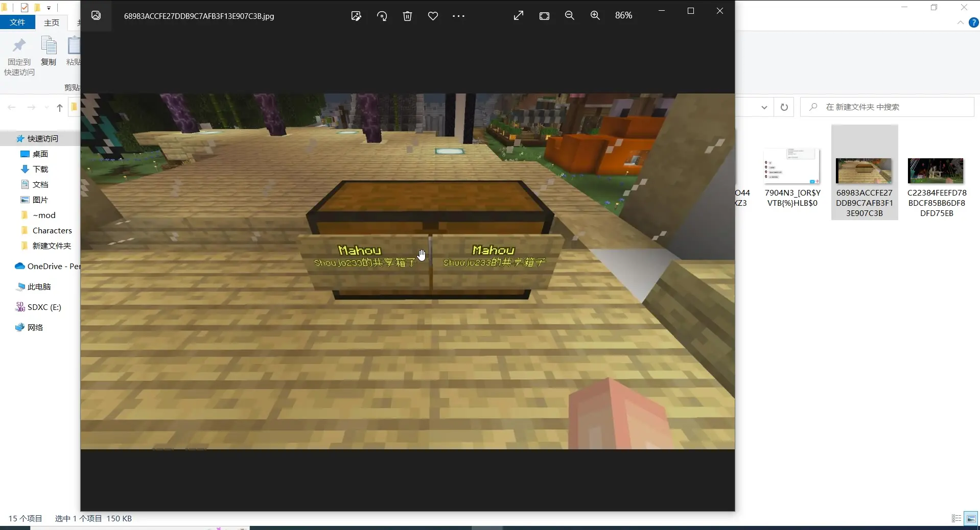Viewport: 980px width, 530px height.
Task: Select OneDrive in navigation pane
Action: 48,266
